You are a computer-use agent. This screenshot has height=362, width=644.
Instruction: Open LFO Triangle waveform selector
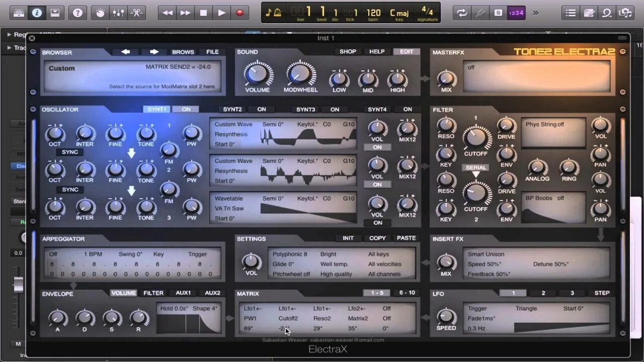[x=526, y=308]
